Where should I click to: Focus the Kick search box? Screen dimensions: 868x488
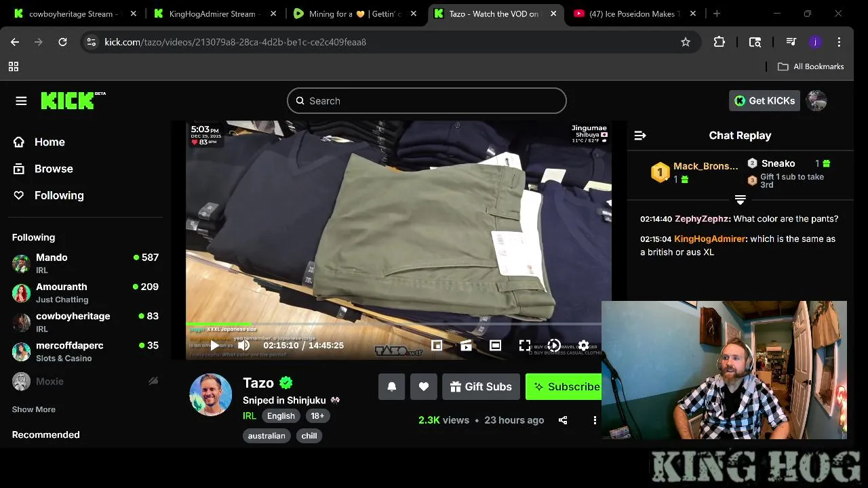pos(427,101)
